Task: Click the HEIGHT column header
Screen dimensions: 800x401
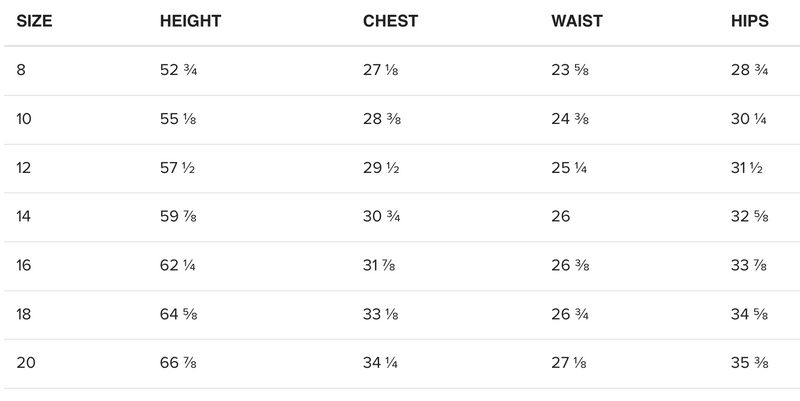Action: click(190, 21)
